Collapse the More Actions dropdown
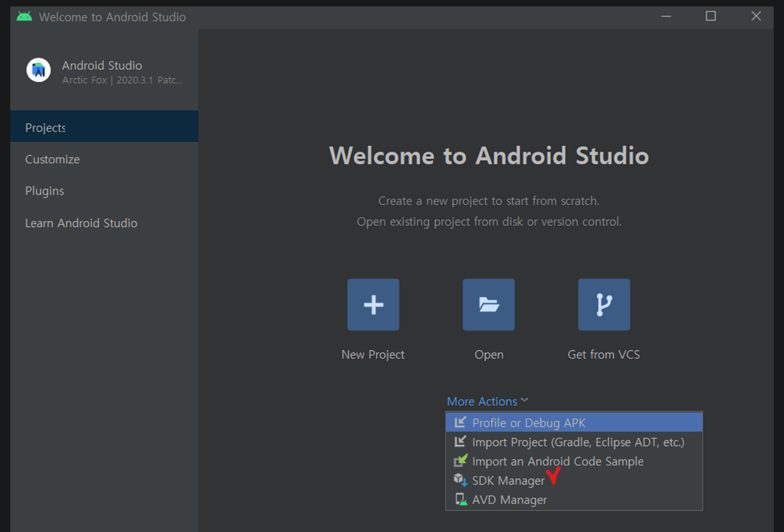Viewport: 784px width, 532px height. 487,401
